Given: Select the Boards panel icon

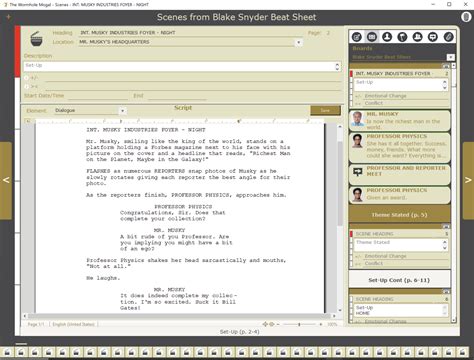Looking at the screenshot, I should 372,37.
